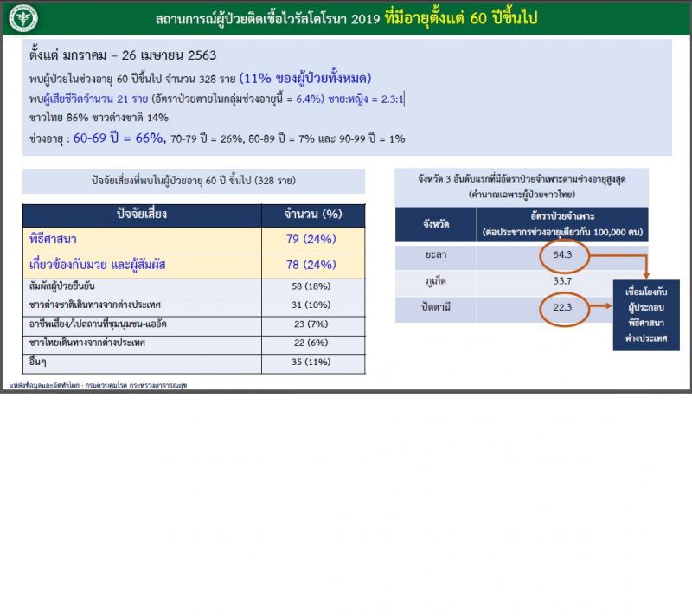Image resolution: width=692 pixels, height=616 pixels.
Task: Click the data source footer text
Action: pos(98,385)
